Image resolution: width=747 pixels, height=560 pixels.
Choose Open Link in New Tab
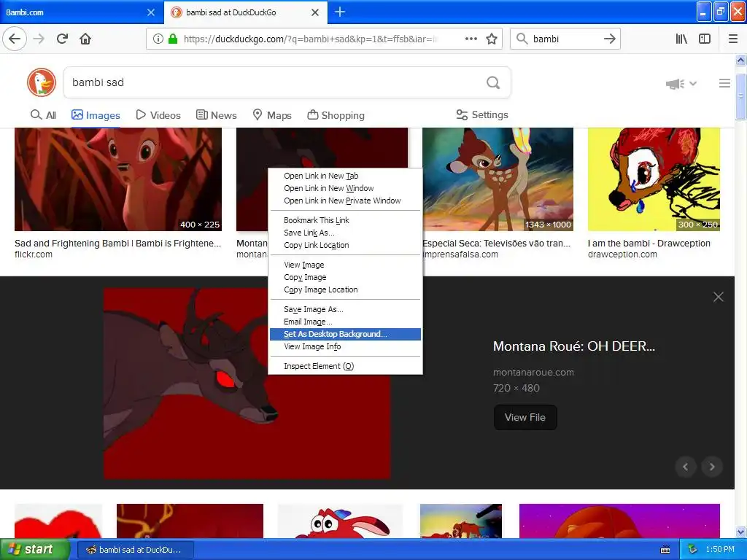(x=345, y=176)
